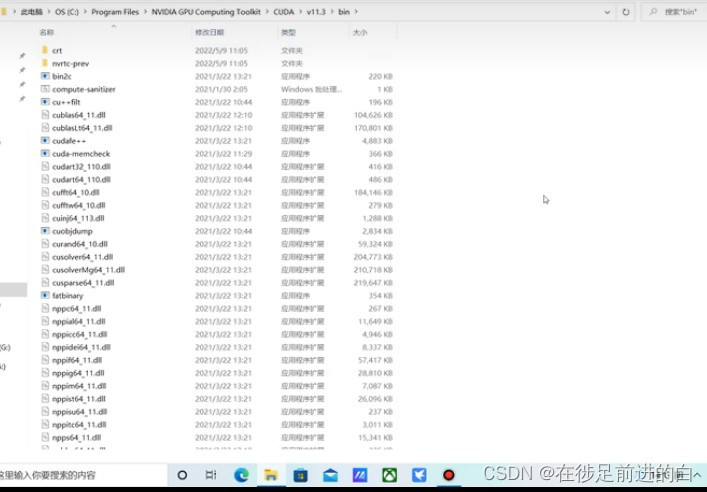Select nppidei64_11.dll file name
Image resolution: width=707 pixels, height=492 pixels.
tap(81, 347)
